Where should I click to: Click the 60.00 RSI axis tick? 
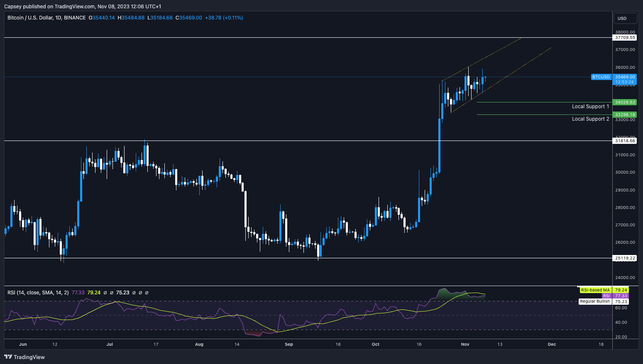(x=621, y=308)
